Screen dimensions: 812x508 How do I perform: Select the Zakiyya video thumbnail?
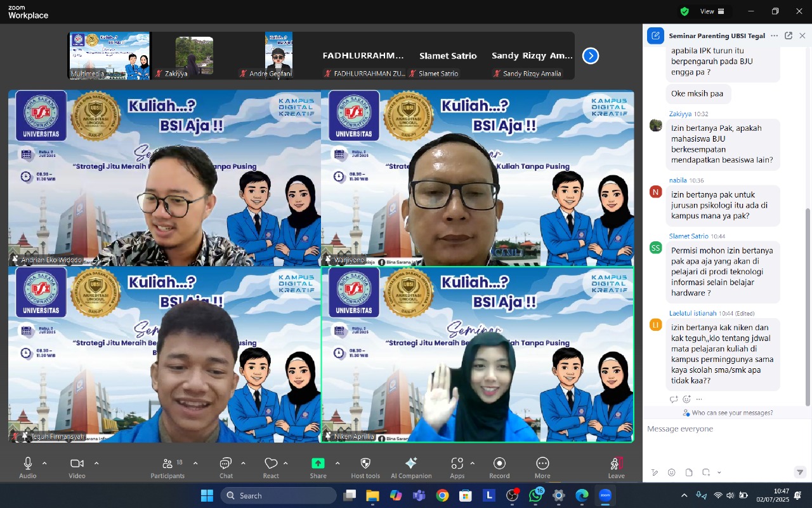[194, 56]
